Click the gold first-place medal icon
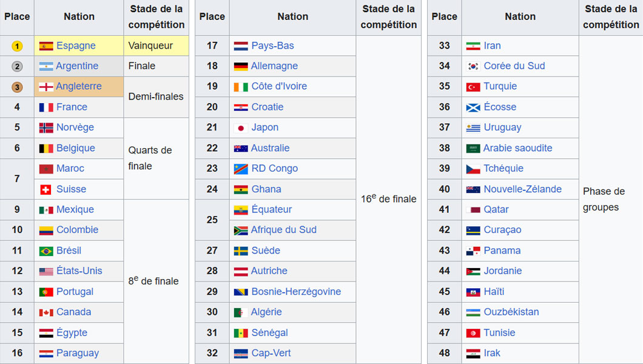Image resolution: width=643 pixels, height=364 pixels. click(x=17, y=46)
